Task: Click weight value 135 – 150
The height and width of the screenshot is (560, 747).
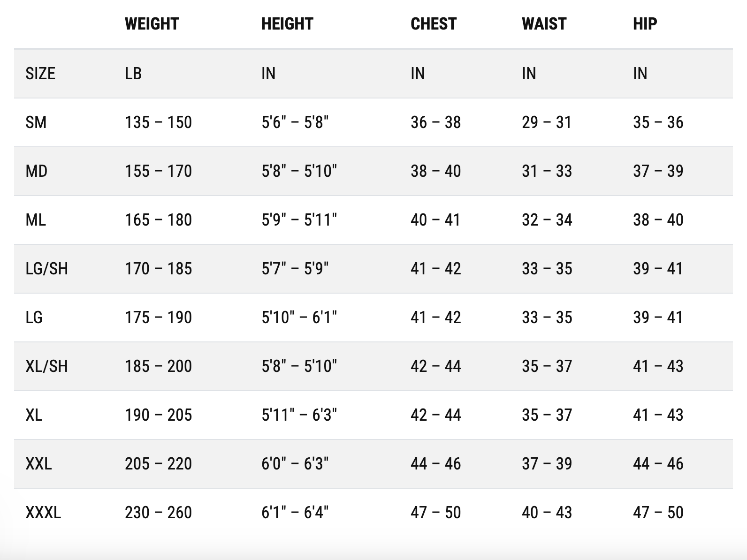Action: pyautogui.click(x=158, y=122)
